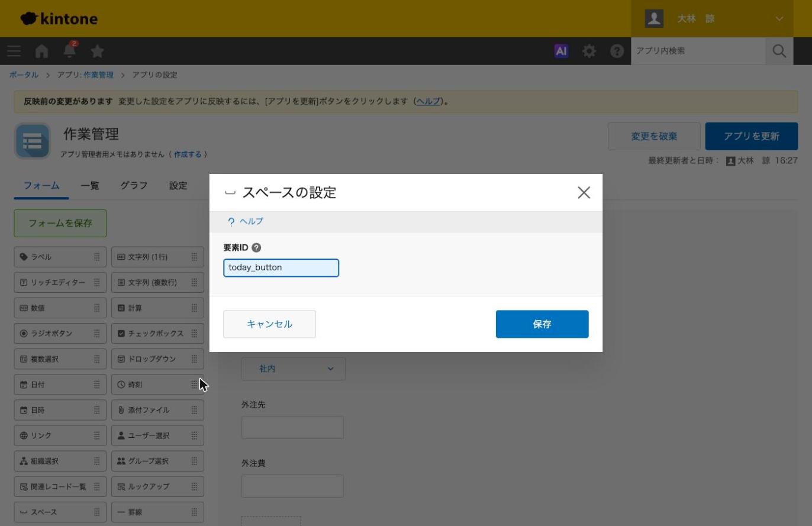
Task: Click the 外注費 input field
Action: point(292,486)
